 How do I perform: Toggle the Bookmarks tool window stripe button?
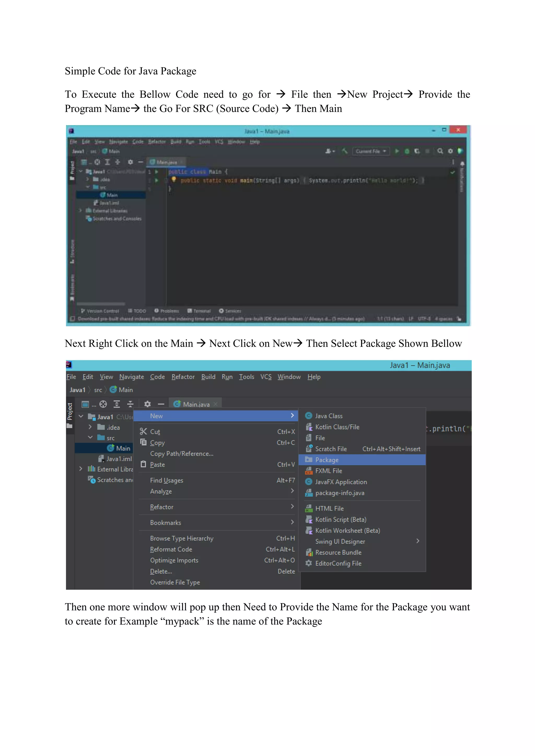pos(72,287)
